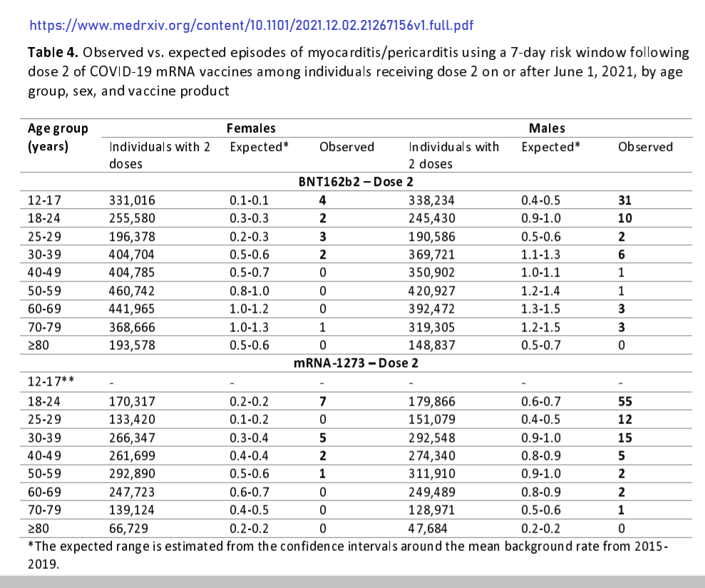705x588 pixels.
Task: Click the gray horizontal bar at bottom
Action: 352,580
